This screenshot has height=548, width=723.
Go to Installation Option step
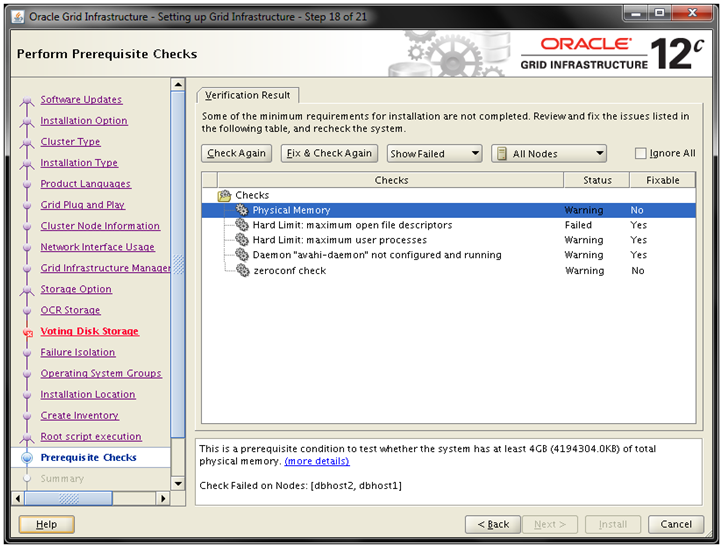[x=84, y=120]
